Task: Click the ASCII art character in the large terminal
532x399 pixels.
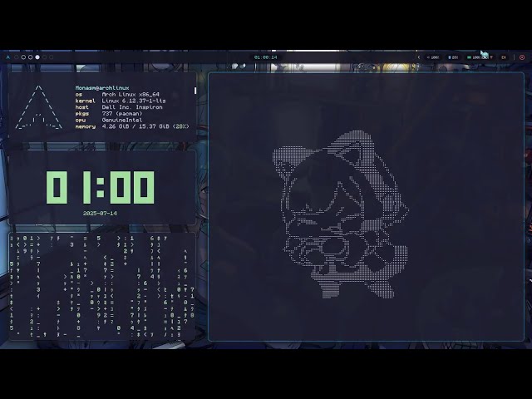Action: (341, 214)
